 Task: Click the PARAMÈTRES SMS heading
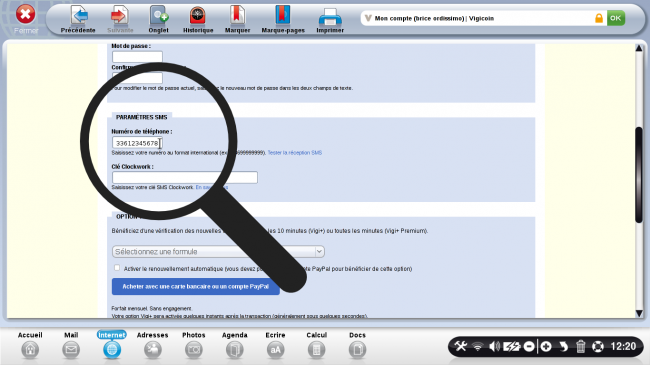click(x=141, y=117)
